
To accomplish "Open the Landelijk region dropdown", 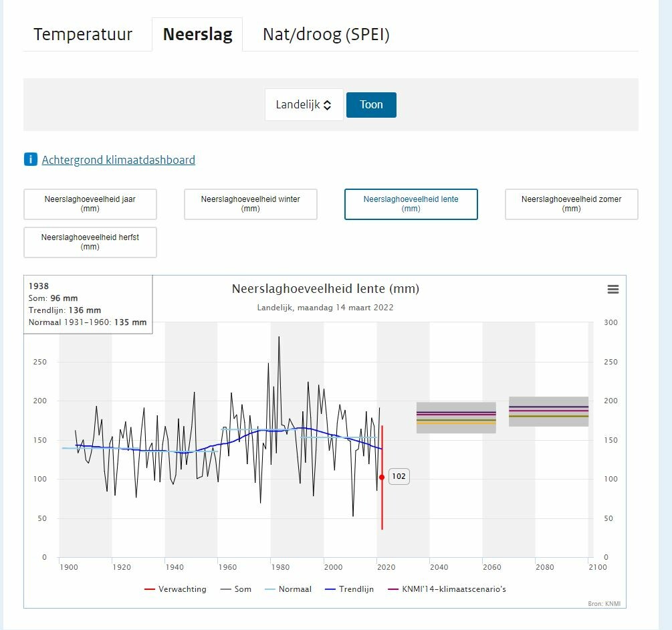I will pos(304,105).
